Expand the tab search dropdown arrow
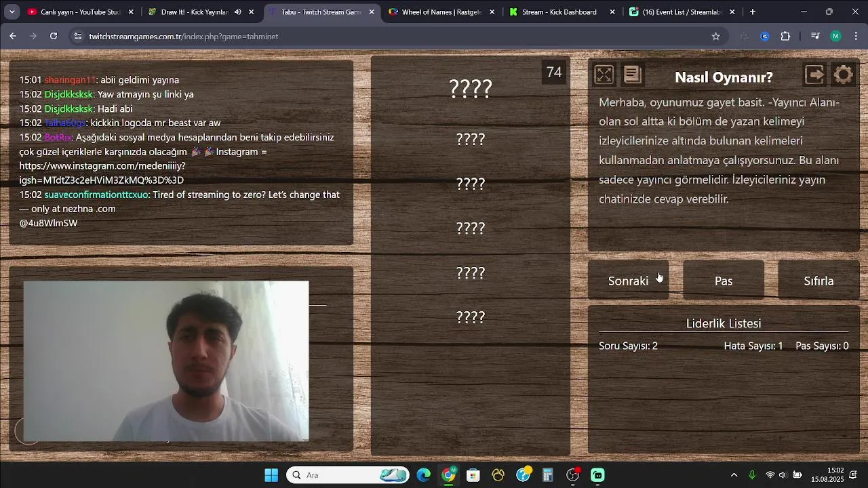Viewport: 868px width, 488px height. click(12, 12)
